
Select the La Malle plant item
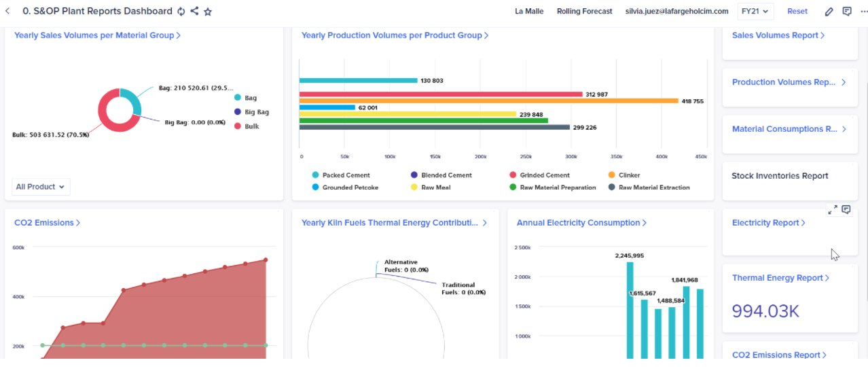(x=529, y=11)
